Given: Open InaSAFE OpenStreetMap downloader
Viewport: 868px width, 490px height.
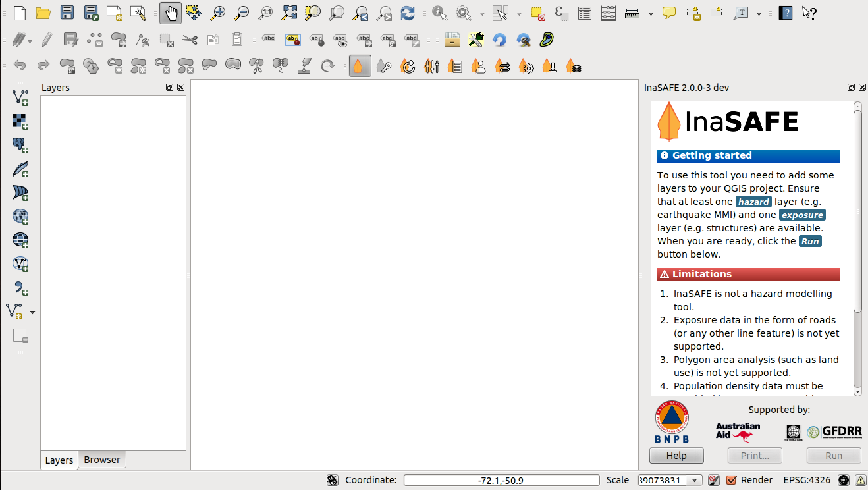Looking at the screenshot, I should (x=550, y=66).
